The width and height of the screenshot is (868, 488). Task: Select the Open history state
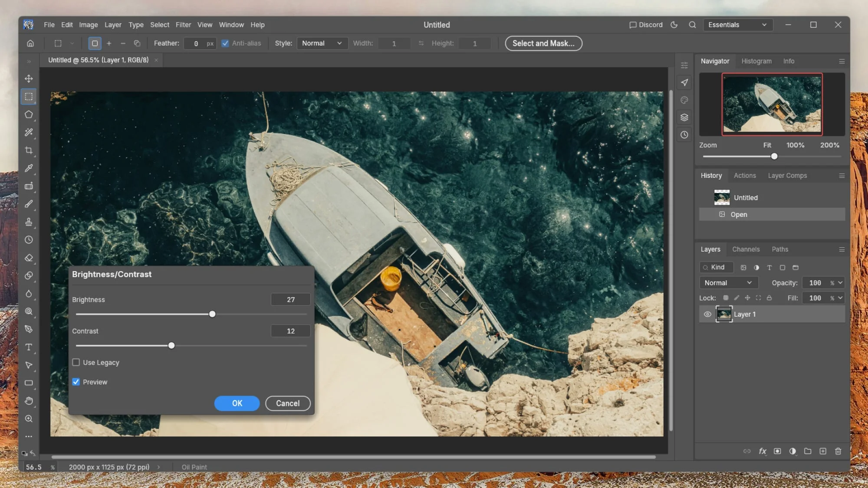click(772, 215)
